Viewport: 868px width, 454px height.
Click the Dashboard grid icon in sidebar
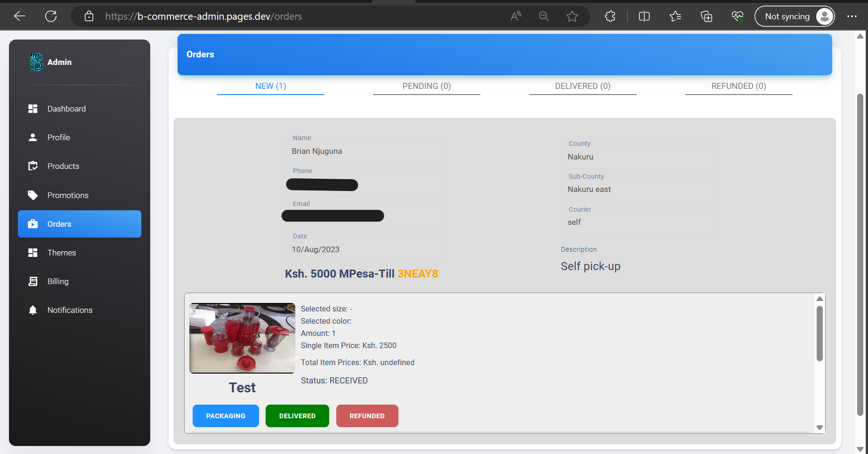(x=33, y=109)
